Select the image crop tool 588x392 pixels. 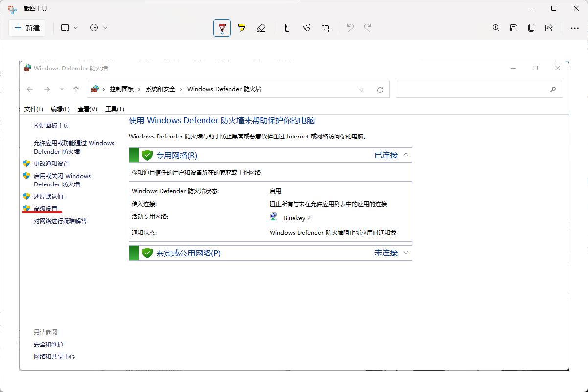tap(326, 28)
